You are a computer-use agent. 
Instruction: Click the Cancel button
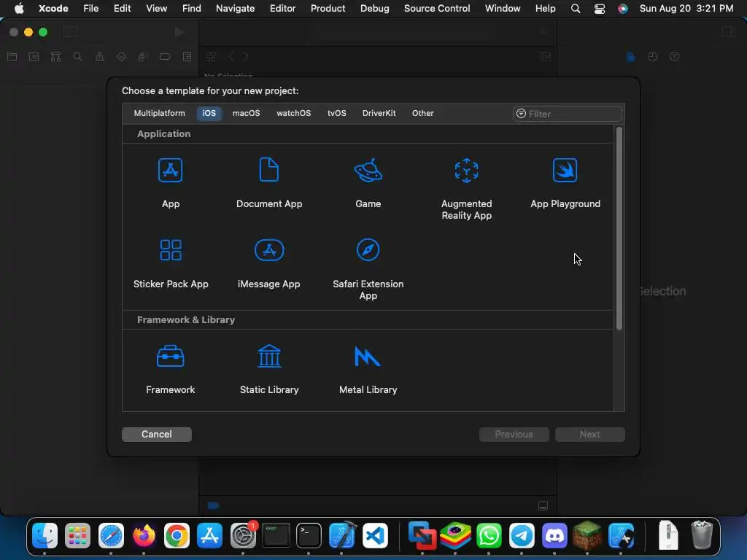point(157,435)
